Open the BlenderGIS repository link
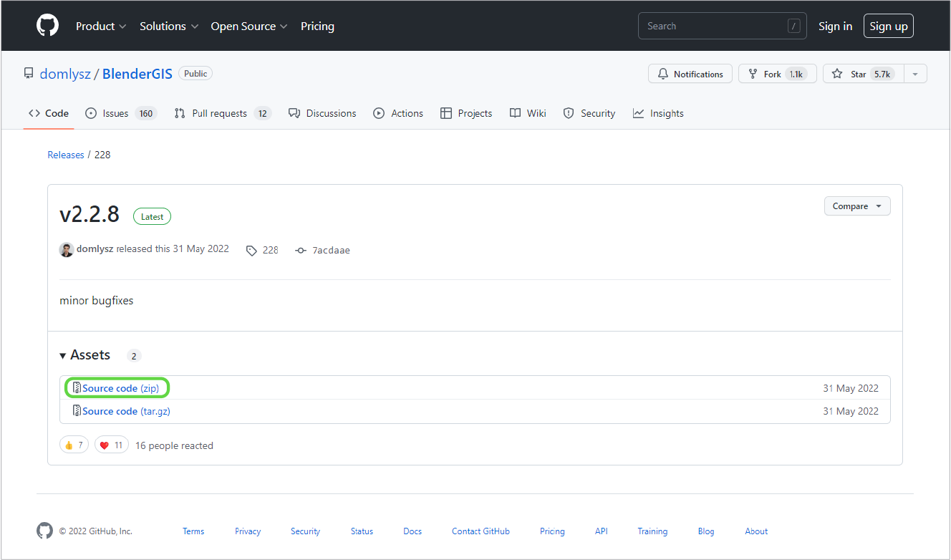 137,74
